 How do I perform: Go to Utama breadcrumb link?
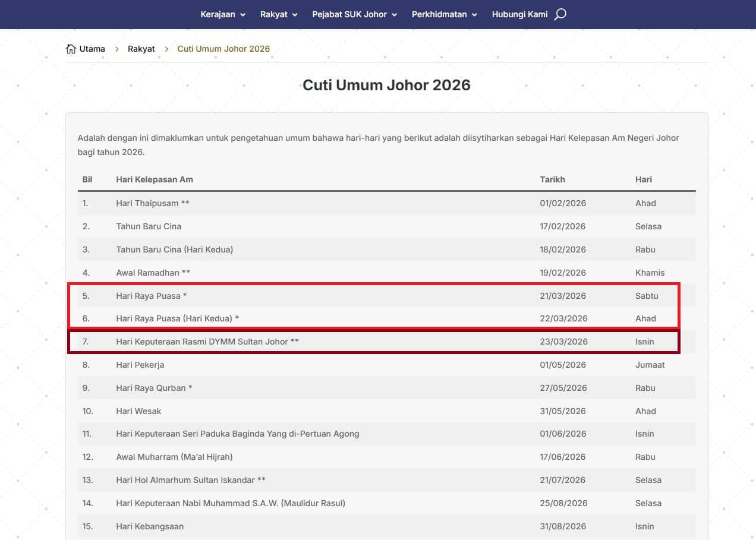click(x=92, y=49)
